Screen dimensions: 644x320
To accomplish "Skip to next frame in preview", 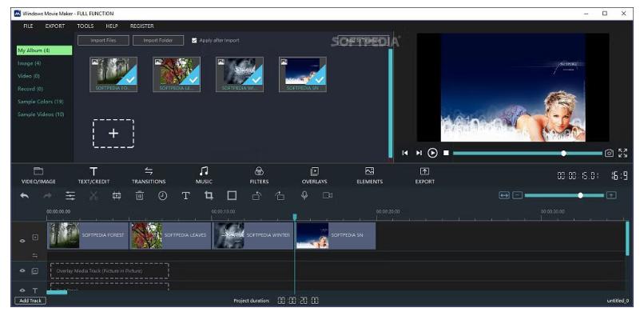I will 419,153.
